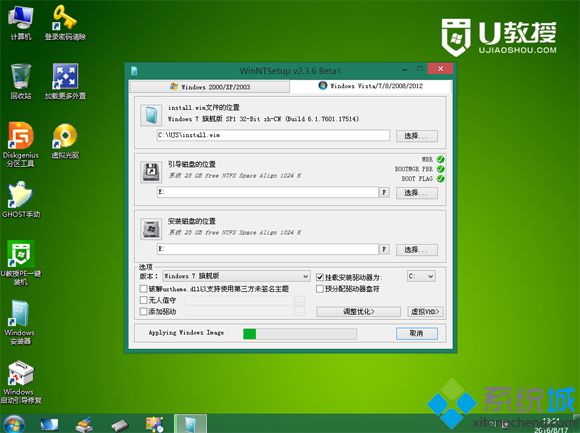Image resolution: width=580 pixels, height=433 pixels.
Task: Open the 虚拟光驱 disc icon
Action: 65,141
